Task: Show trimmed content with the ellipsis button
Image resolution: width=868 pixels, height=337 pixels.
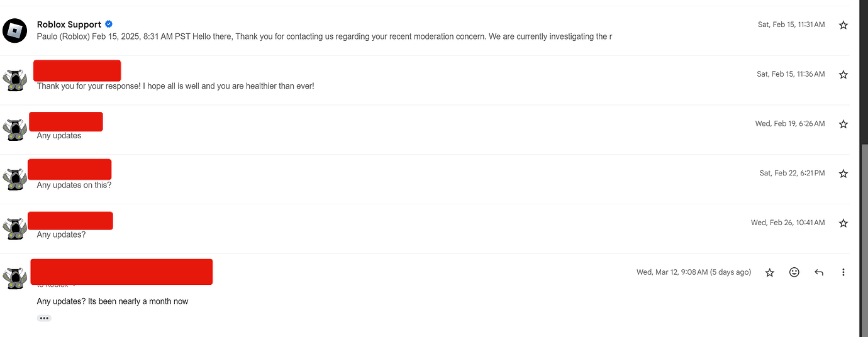Action: point(44,318)
